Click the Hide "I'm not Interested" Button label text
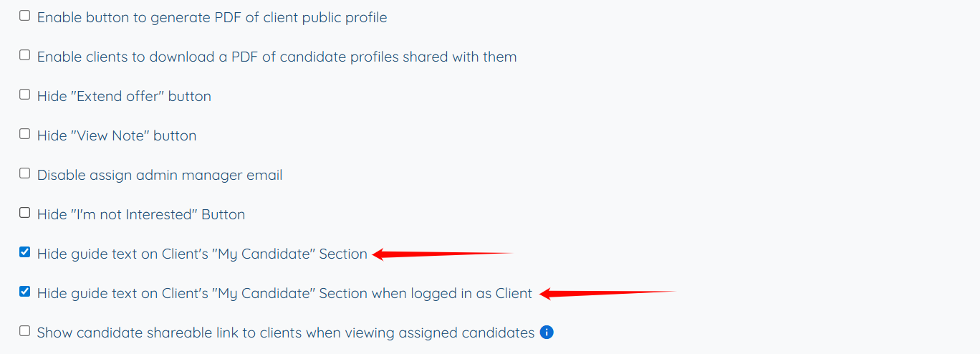This screenshot has height=354, width=980. coord(141,214)
